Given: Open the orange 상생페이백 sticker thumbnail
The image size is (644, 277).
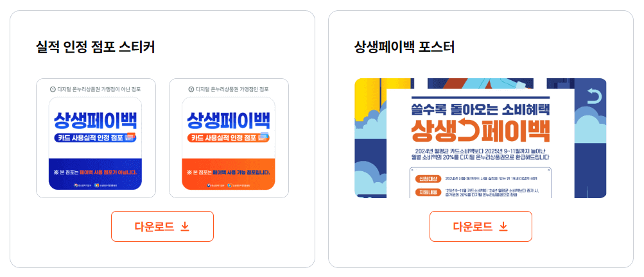Looking at the screenshot, I should 229,143.
